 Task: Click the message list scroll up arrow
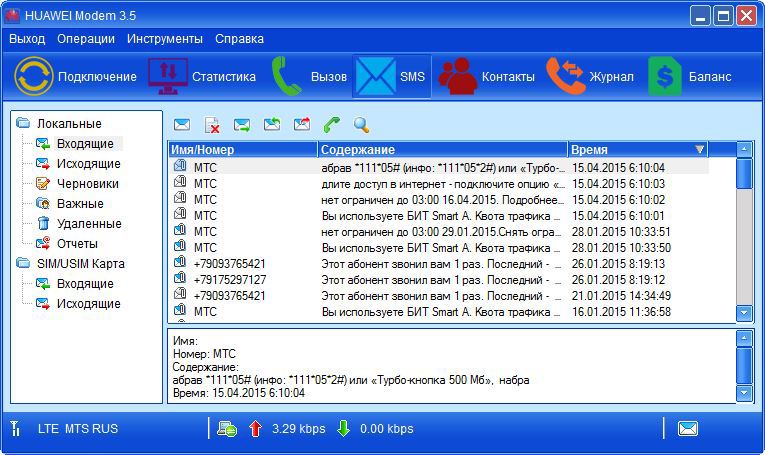coord(744,149)
